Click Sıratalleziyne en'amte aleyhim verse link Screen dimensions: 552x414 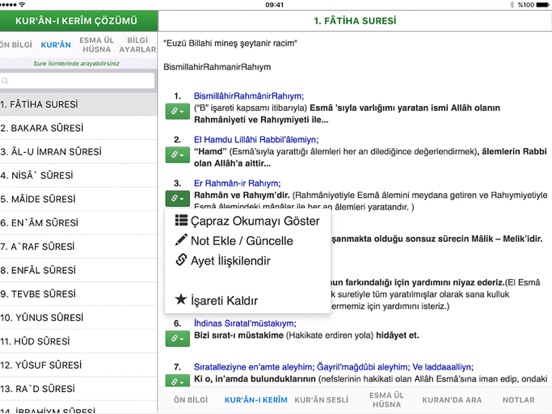(333, 367)
